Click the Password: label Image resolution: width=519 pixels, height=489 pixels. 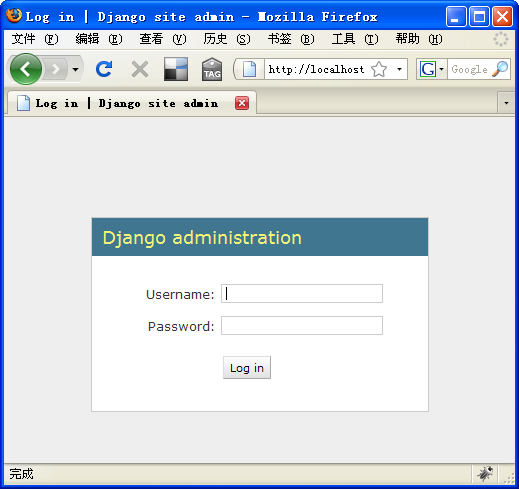181,326
